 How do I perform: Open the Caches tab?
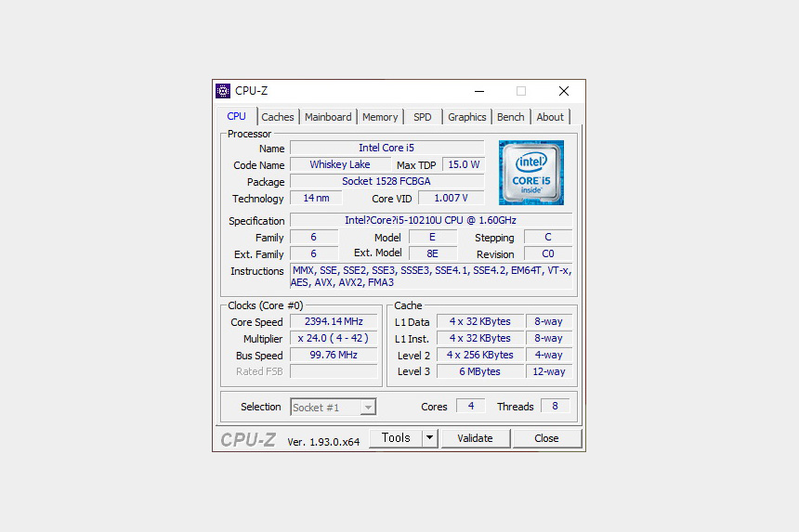[278, 117]
